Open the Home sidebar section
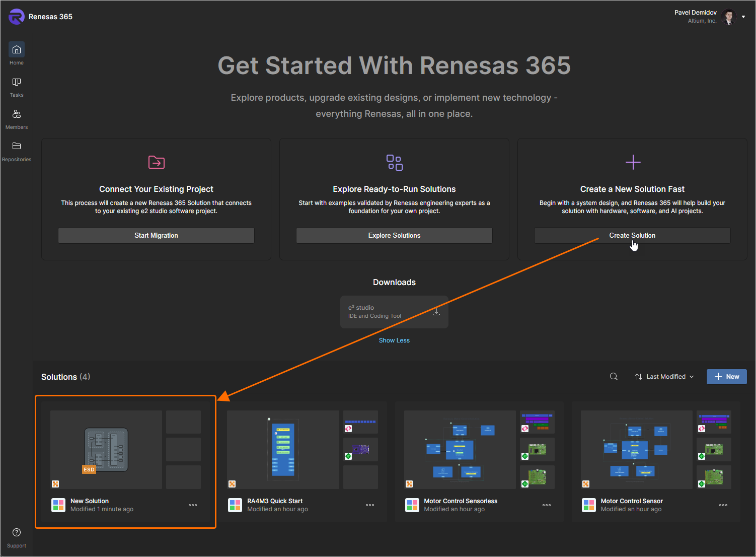Viewport: 756px width, 557px height. 17,54
